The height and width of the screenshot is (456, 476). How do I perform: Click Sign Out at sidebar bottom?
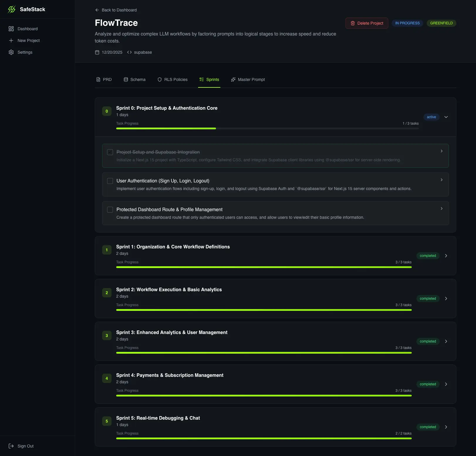[37, 446]
